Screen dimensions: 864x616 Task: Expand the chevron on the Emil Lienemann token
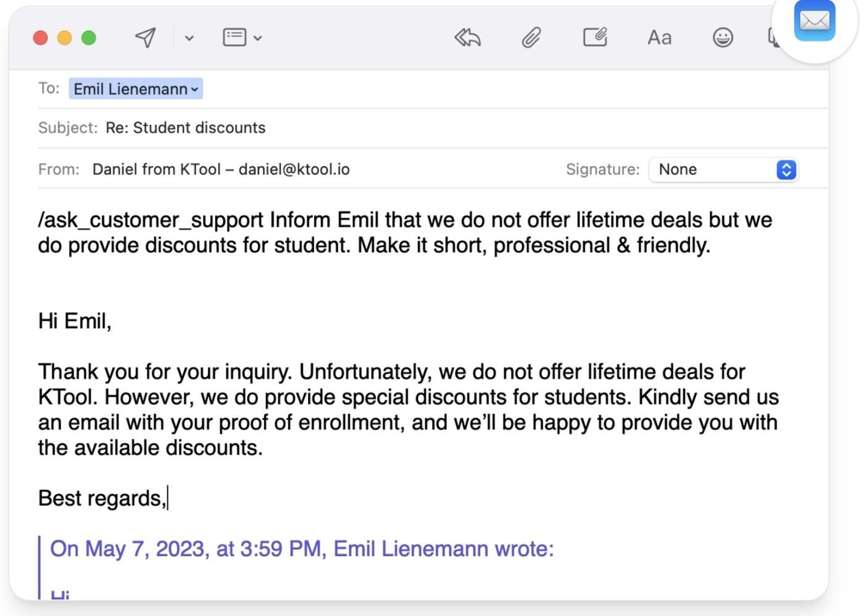click(x=195, y=89)
